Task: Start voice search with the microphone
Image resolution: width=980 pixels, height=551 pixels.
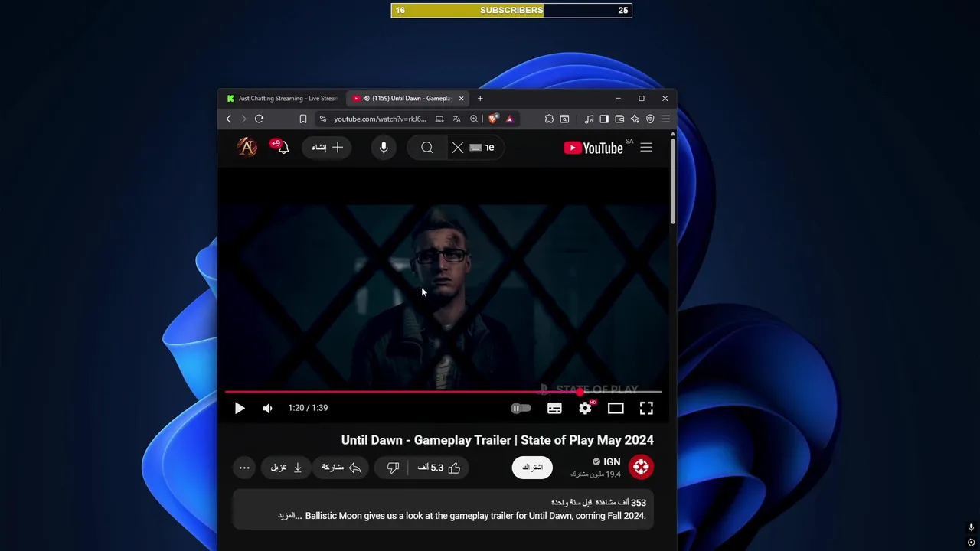Action: tap(384, 148)
